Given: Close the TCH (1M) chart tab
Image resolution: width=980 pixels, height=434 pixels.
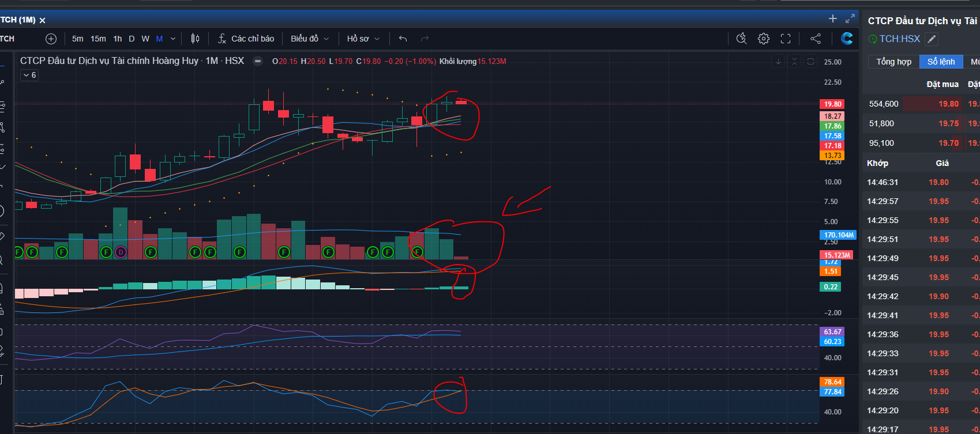Looking at the screenshot, I should [x=42, y=20].
